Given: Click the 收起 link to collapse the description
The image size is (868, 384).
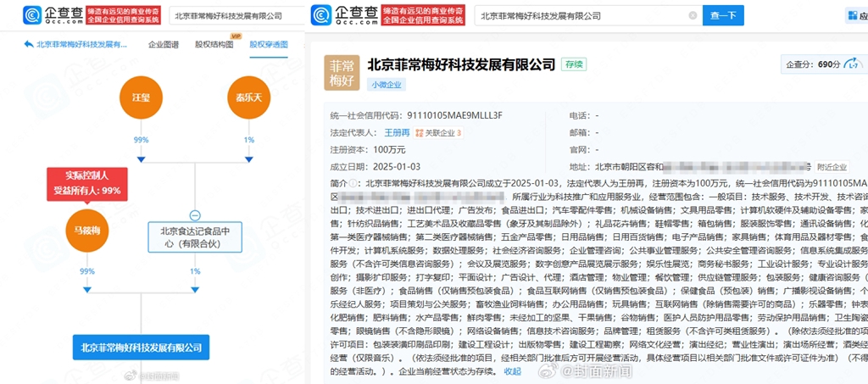Looking at the screenshot, I should click(513, 370).
